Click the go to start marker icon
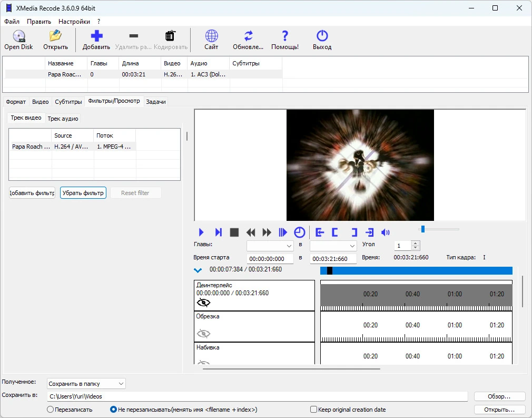The height and width of the screenshot is (418, 532). pyautogui.click(x=320, y=232)
